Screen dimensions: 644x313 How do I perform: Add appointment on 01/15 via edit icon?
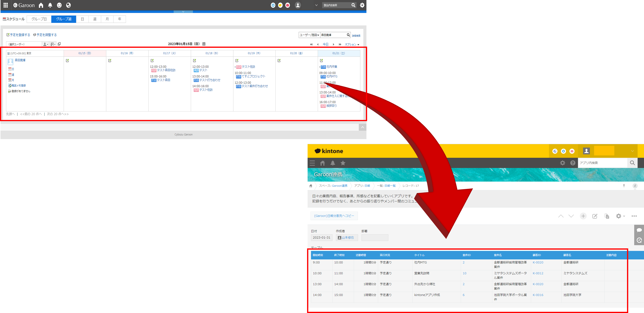[67, 60]
